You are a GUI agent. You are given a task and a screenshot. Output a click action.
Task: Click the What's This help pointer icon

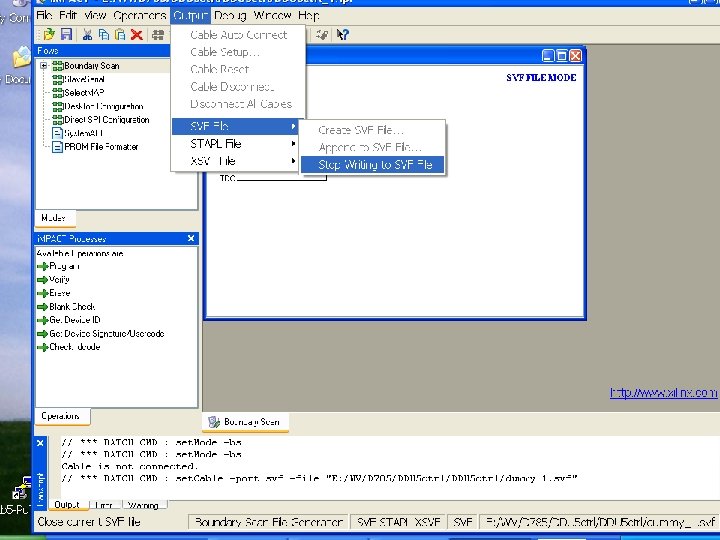click(x=343, y=34)
